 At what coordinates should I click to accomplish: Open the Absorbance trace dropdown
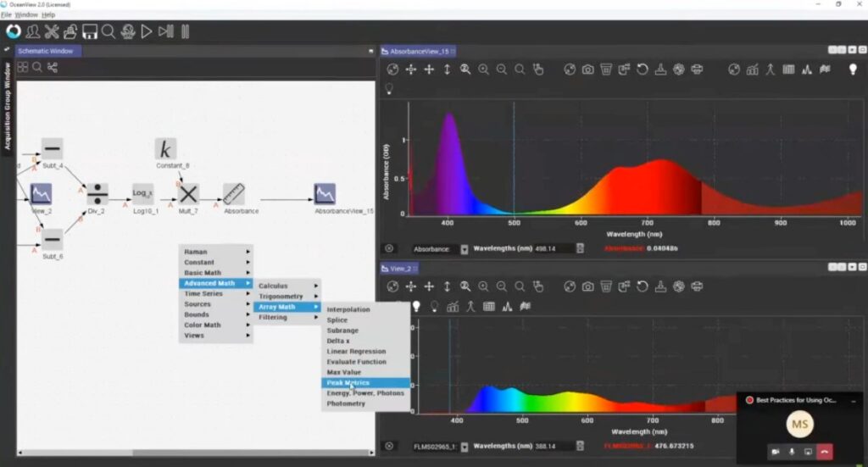pyautogui.click(x=465, y=249)
